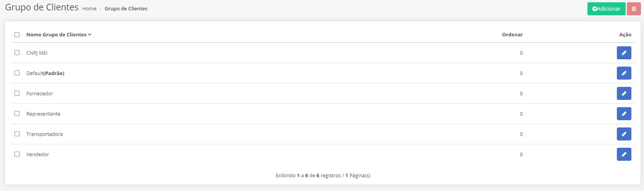The height and width of the screenshot is (191, 644).
Task: Check the Representante row checkbox
Action: (x=17, y=113)
